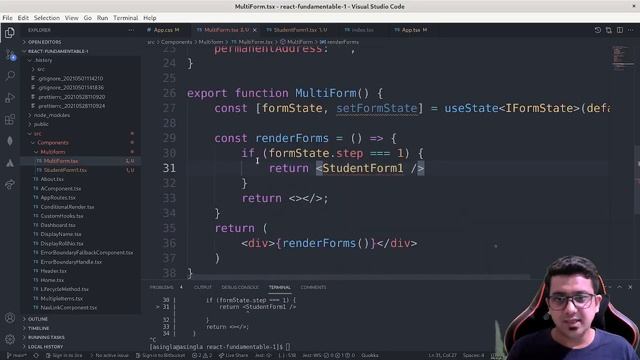Open Run and Debug view
640x360 pixels.
pyautogui.click(x=10, y=98)
